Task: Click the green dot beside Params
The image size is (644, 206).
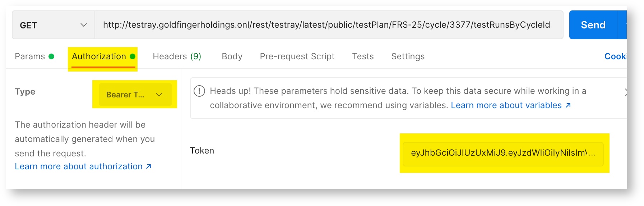Action: coord(51,56)
